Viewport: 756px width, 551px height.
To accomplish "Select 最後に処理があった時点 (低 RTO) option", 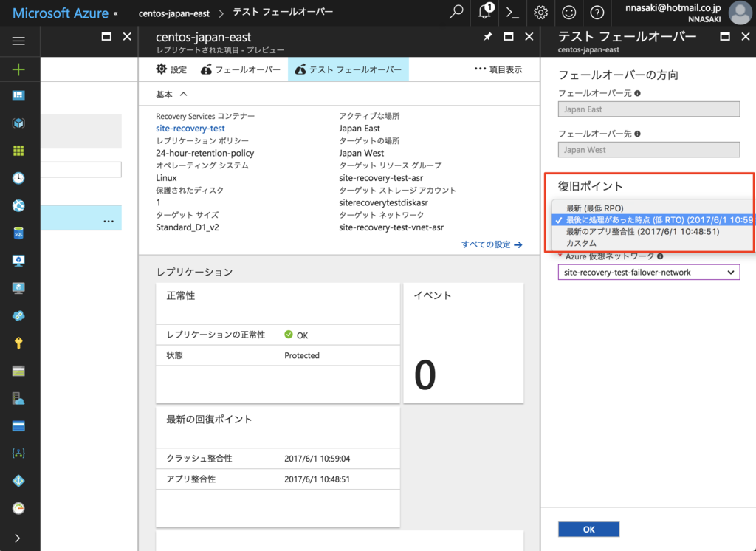I will [x=653, y=220].
